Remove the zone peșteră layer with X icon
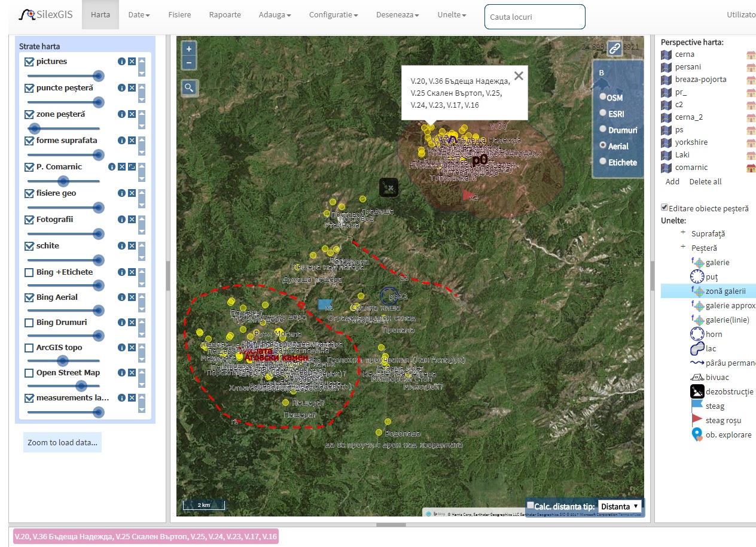756x547 pixels. coord(132,114)
